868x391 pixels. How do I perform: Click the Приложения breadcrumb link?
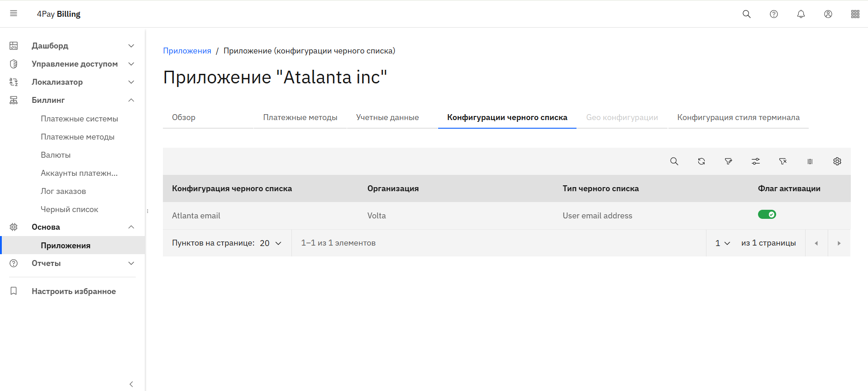pyautogui.click(x=187, y=51)
